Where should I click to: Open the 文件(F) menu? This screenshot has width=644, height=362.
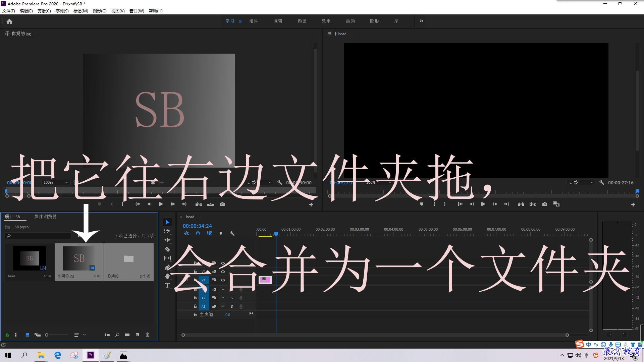9,11
